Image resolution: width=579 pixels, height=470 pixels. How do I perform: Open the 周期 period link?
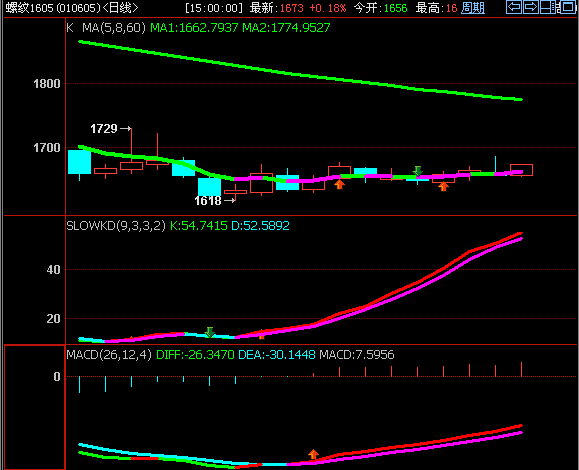[x=473, y=8]
